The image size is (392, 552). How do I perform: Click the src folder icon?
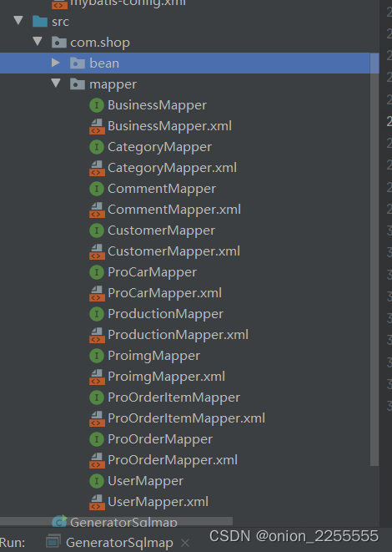[x=40, y=21]
